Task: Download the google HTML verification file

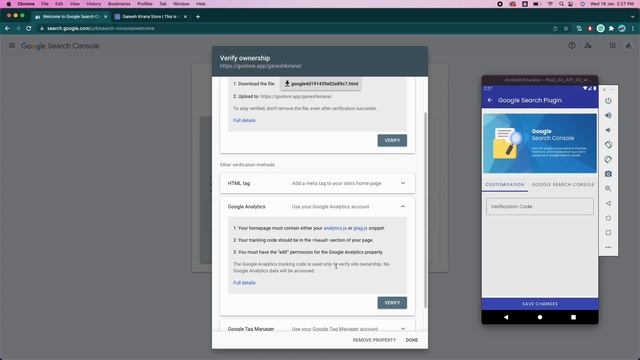Action: coord(321,84)
